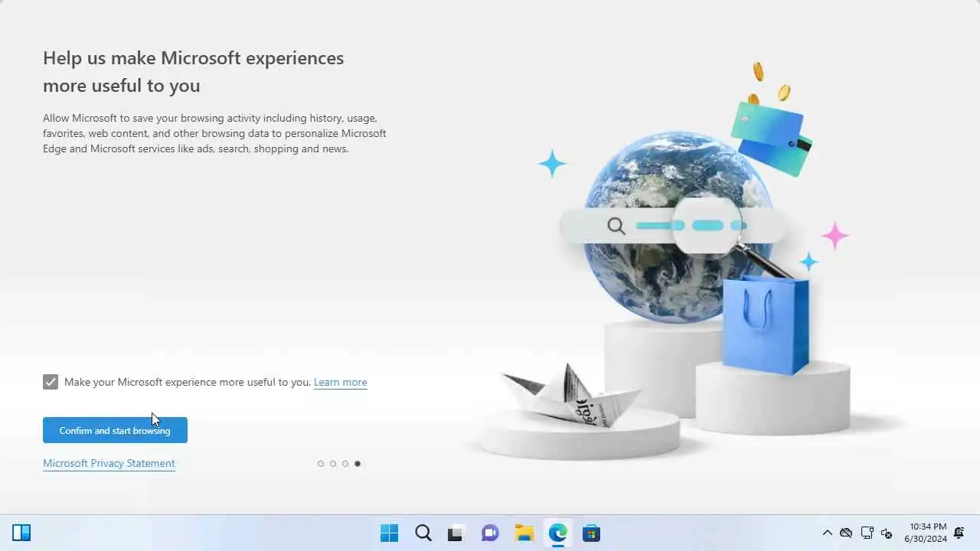Open File Explorer from the taskbar
This screenshot has width=980, height=551.
(524, 533)
